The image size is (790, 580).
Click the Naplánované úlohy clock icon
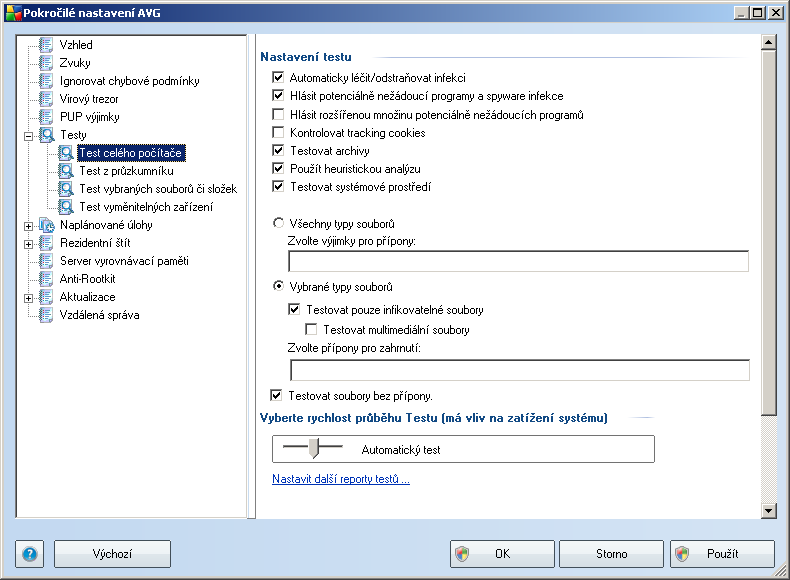pyautogui.click(x=47, y=225)
